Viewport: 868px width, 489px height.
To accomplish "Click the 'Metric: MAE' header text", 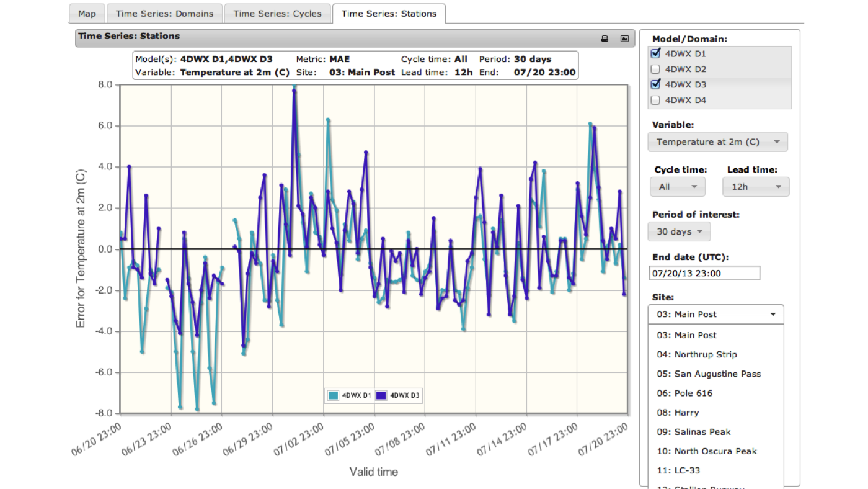I will pos(322,60).
